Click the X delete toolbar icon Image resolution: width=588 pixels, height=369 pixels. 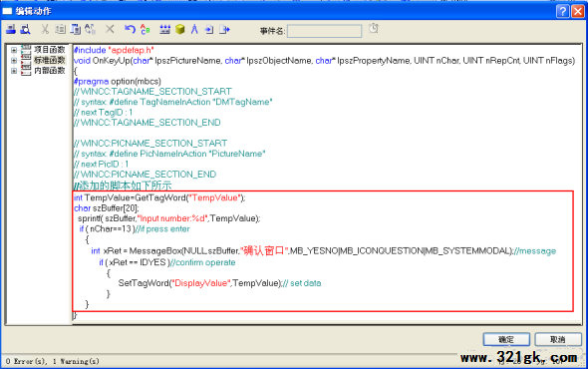pyautogui.click(x=110, y=29)
